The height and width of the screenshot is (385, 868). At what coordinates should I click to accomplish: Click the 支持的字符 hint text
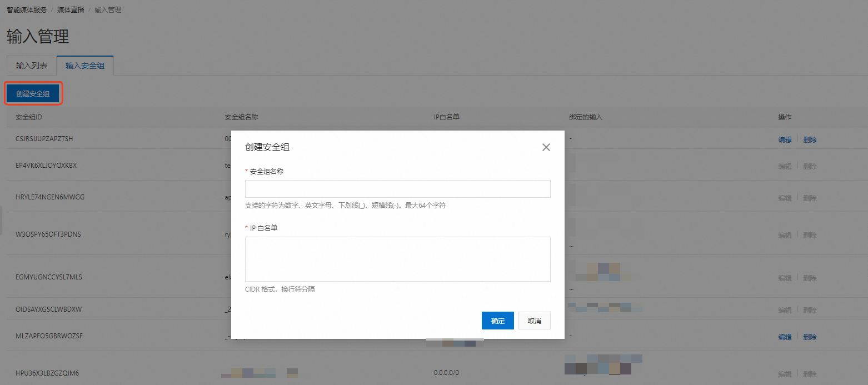click(x=346, y=206)
